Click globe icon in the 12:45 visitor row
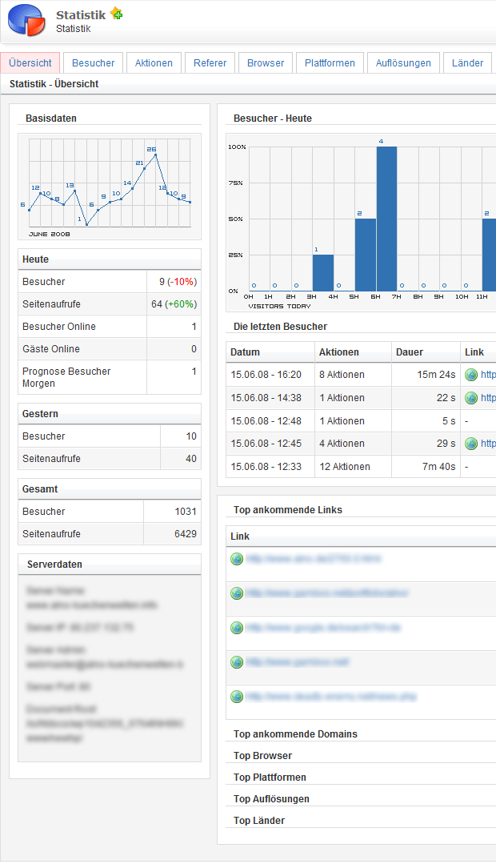 tap(471, 444)
